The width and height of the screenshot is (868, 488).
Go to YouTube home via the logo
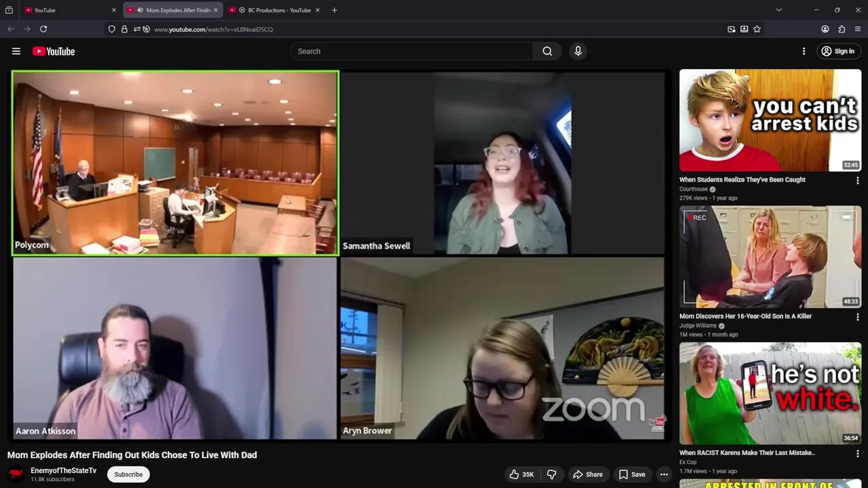[54, 51]
